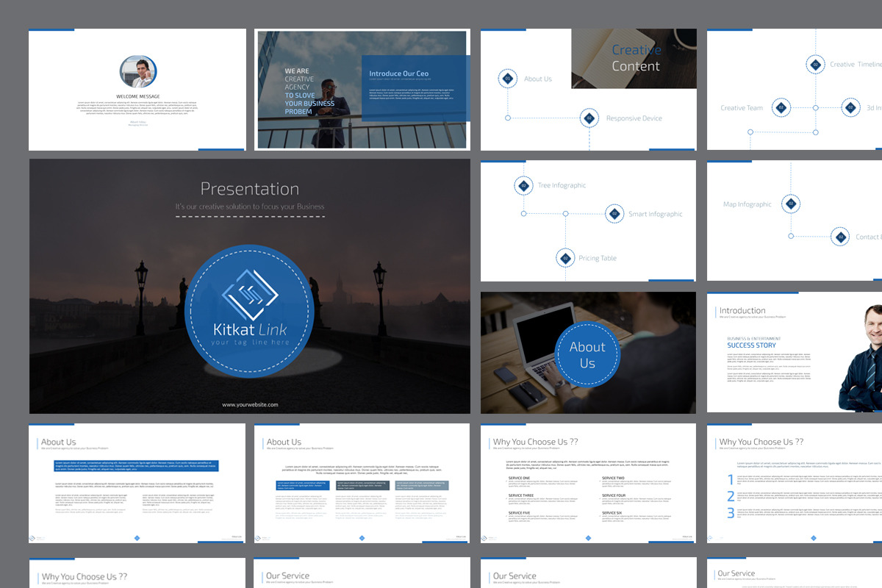Select the SERVICE TWO entry

(x=613, y=478)
